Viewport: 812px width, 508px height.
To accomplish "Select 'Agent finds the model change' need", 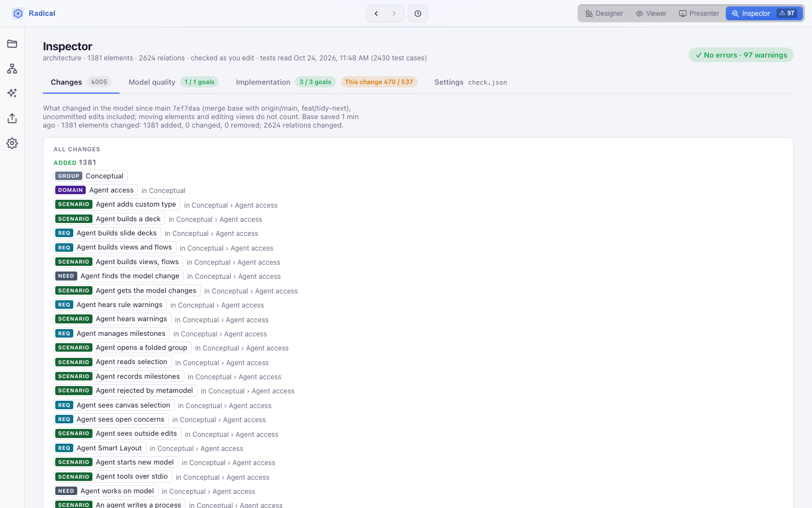I will coord(118,276).
